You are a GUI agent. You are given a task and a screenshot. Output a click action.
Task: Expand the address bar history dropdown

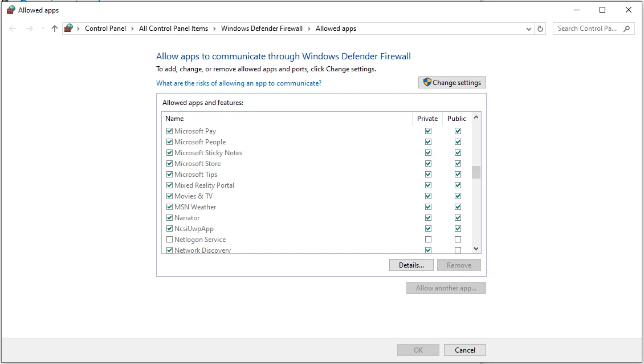click(529, 29)
